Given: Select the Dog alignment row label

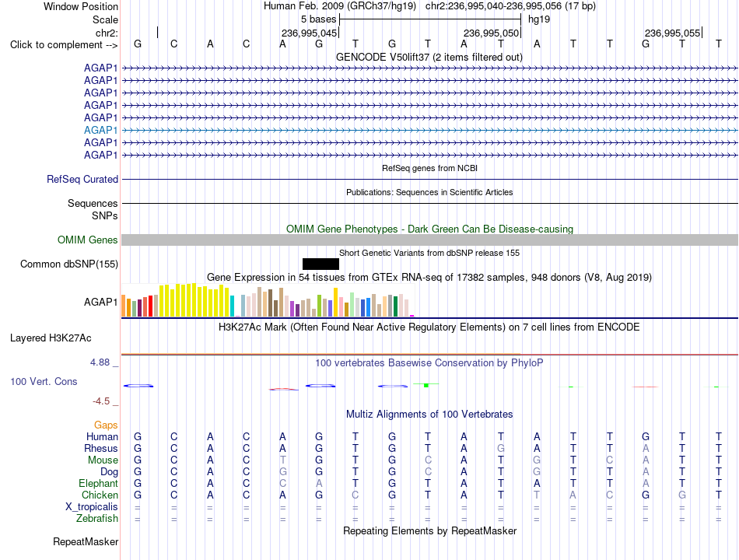Looking at the screenshot, I should click(x=109, y=472).
